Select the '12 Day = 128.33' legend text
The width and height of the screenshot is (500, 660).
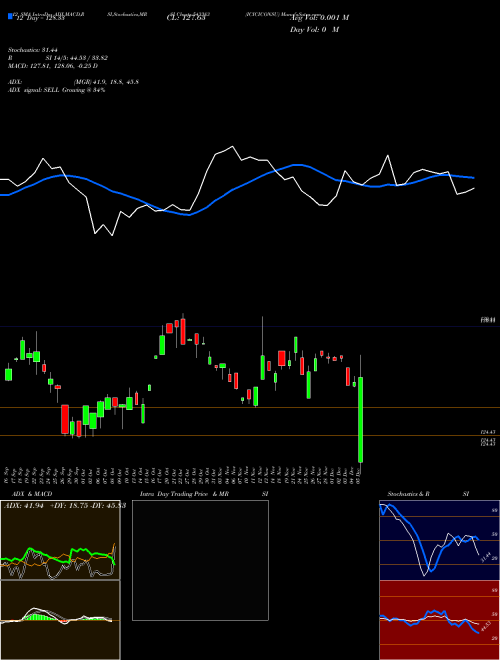(40, 19)
